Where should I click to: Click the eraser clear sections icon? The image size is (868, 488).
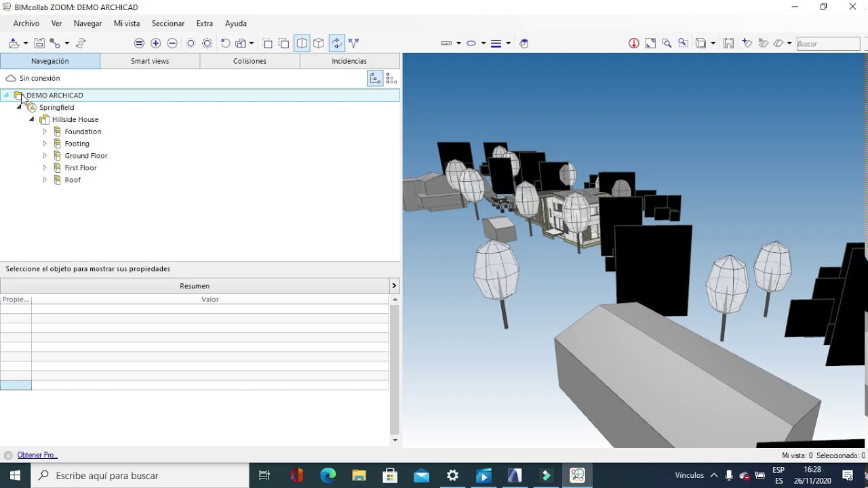pos(778,43)
